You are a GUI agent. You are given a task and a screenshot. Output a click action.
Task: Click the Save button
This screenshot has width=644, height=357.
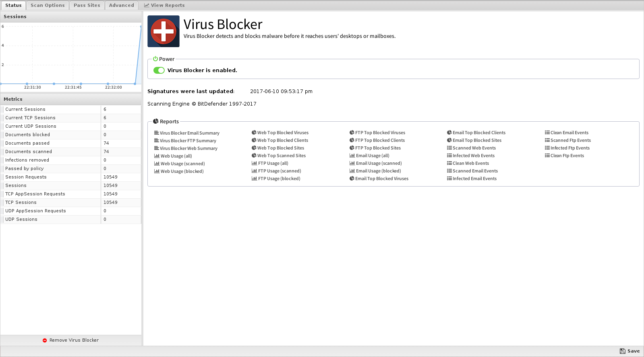630,351
